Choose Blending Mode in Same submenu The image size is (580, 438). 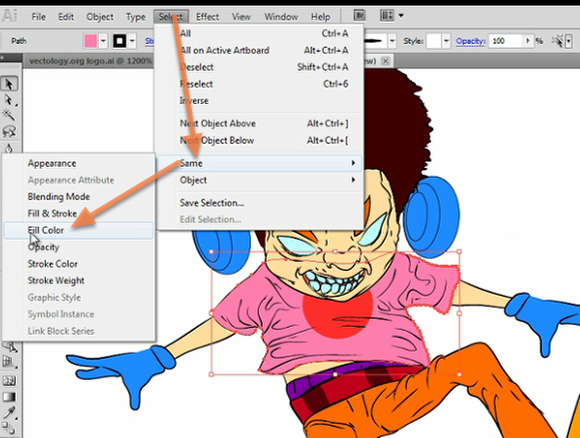(x=78, y=197)
